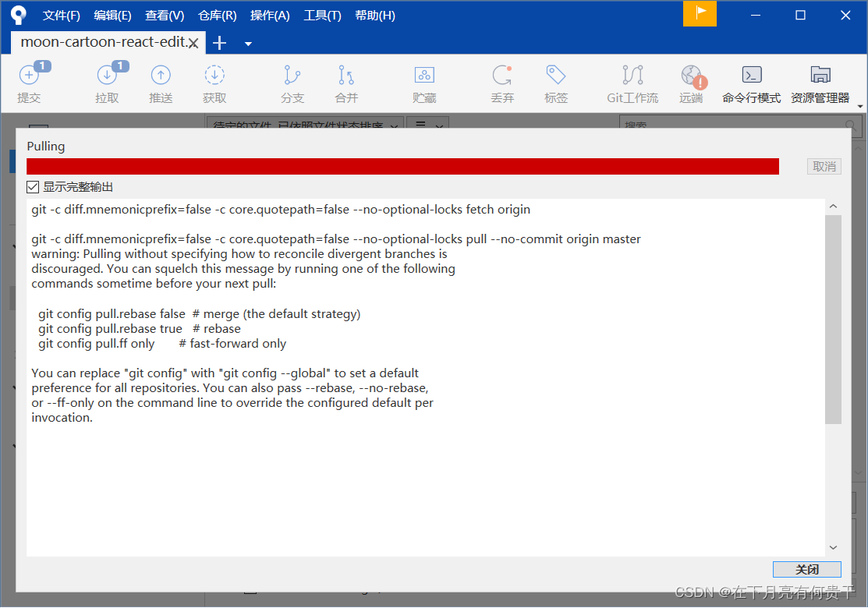Click the Pull (拉取) toolbar icon
Image resolution: width=868 pixels, height=608 pixels.
click(x=107, y=83)
